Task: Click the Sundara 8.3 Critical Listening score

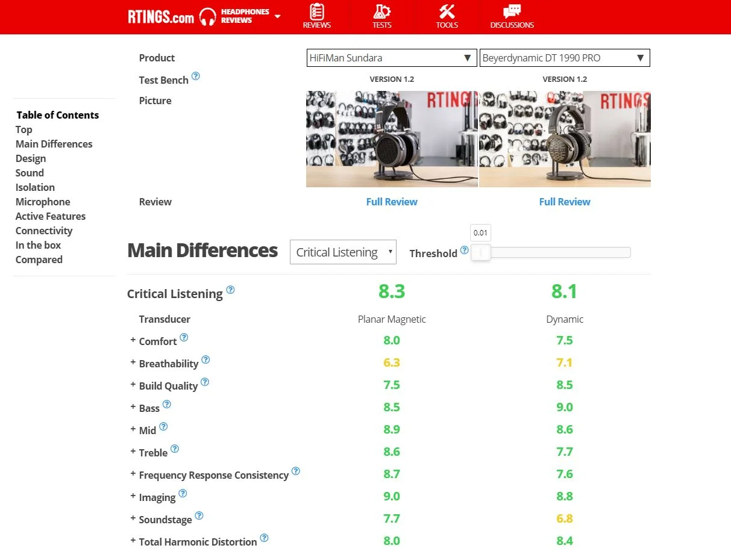Action: pyautogui.click(x=392, y=292)
